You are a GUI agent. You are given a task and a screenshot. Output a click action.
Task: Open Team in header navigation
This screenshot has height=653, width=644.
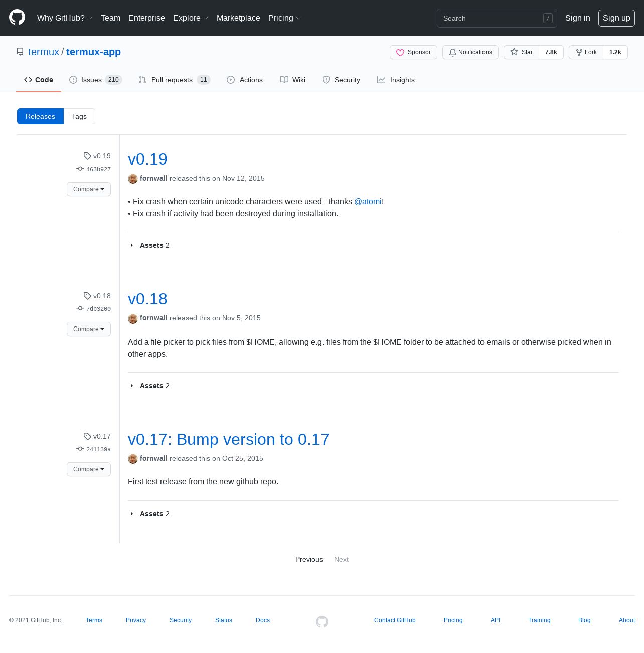[110, 18]
